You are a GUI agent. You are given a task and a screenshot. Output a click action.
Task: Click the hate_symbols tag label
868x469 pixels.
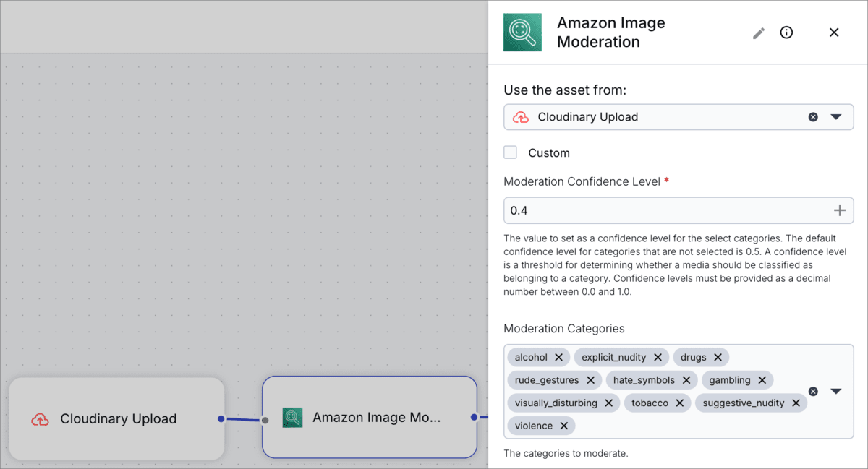coord(644,380)
